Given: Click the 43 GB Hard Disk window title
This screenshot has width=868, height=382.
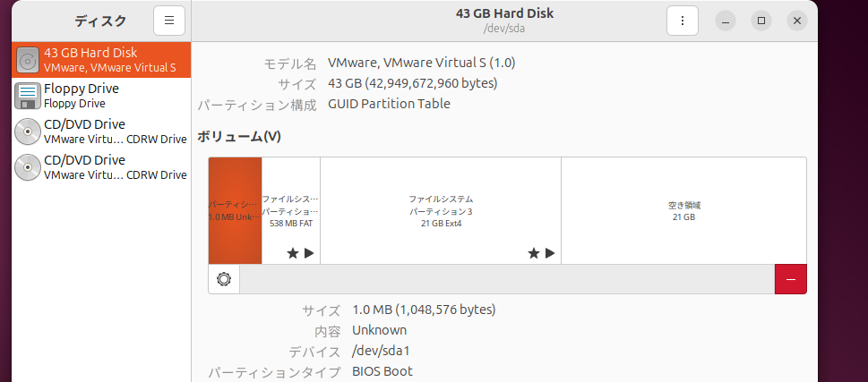Looking at the screenshot, I should point(504,13).
